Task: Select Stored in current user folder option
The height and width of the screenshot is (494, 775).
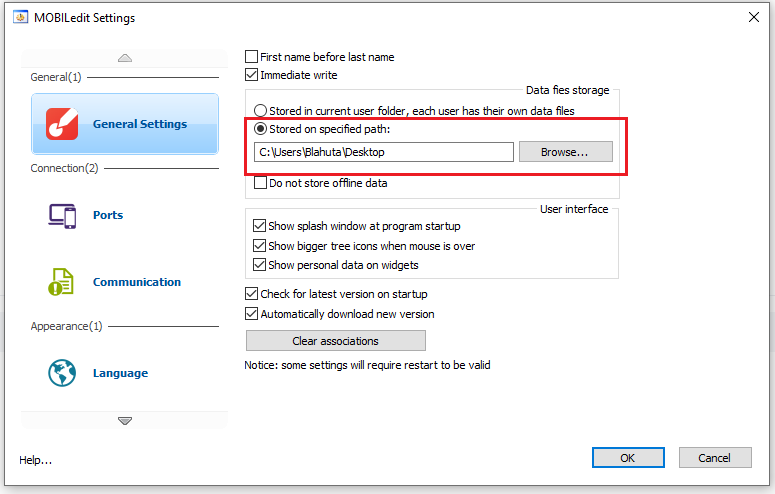Action: click(261, 111)
